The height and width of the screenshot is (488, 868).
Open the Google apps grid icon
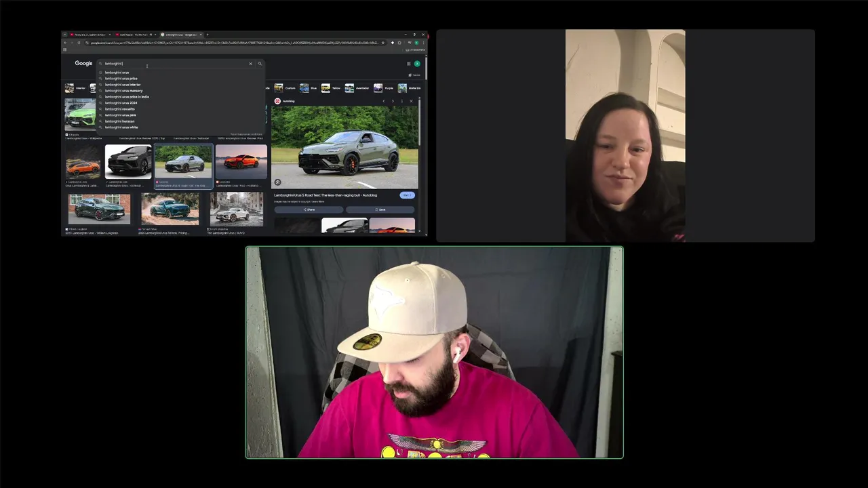(409, 64)
